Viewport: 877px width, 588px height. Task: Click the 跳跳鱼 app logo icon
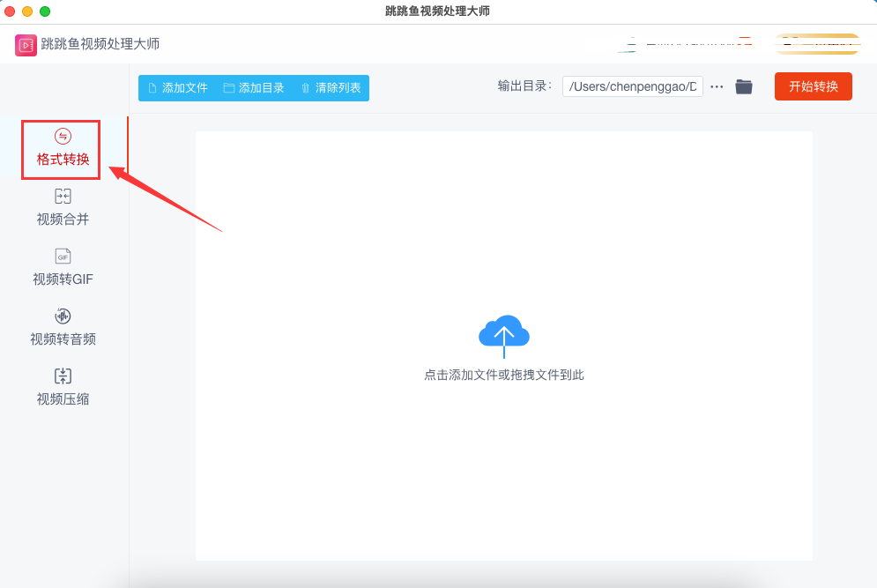(x=26, y=45)
